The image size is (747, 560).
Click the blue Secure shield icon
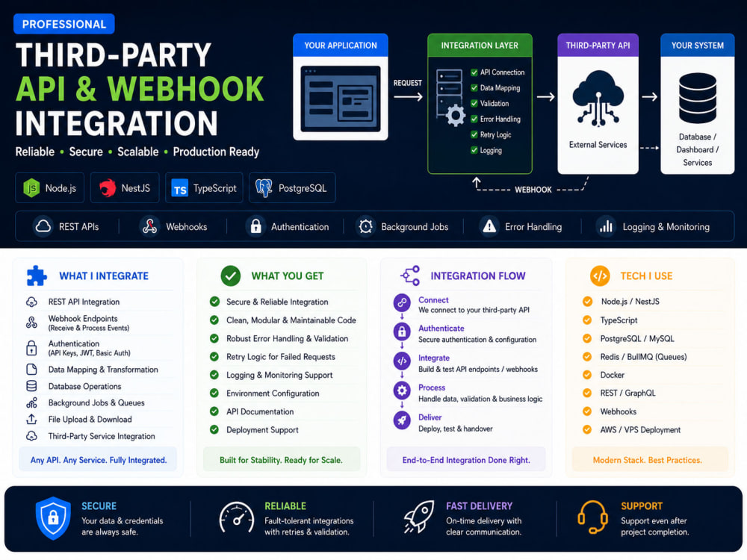pyautogui.click(x=53, y=518)
